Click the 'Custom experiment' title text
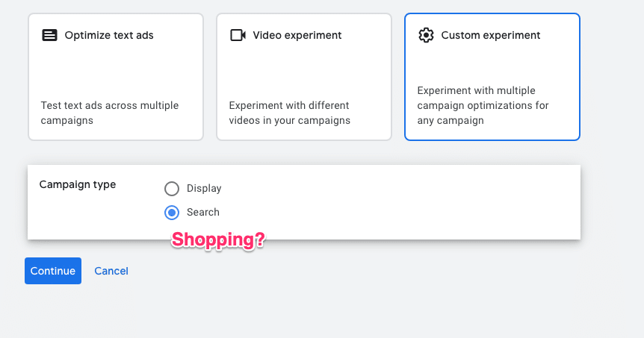This screenshot has height=338, width=644. (490, 35)
